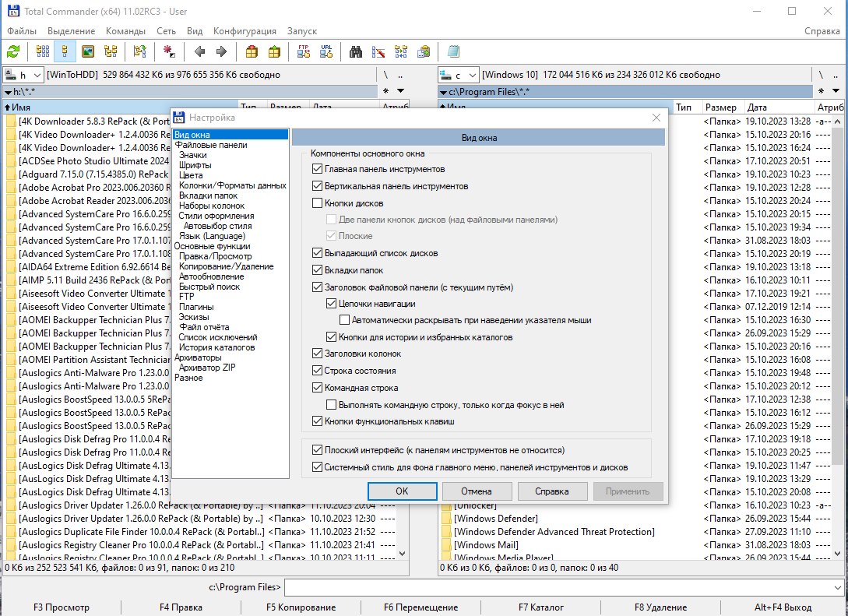This screenshot has height=616, width=848.
Task: Select the highlighted full details view icon
Action: (x=65, y=52)
